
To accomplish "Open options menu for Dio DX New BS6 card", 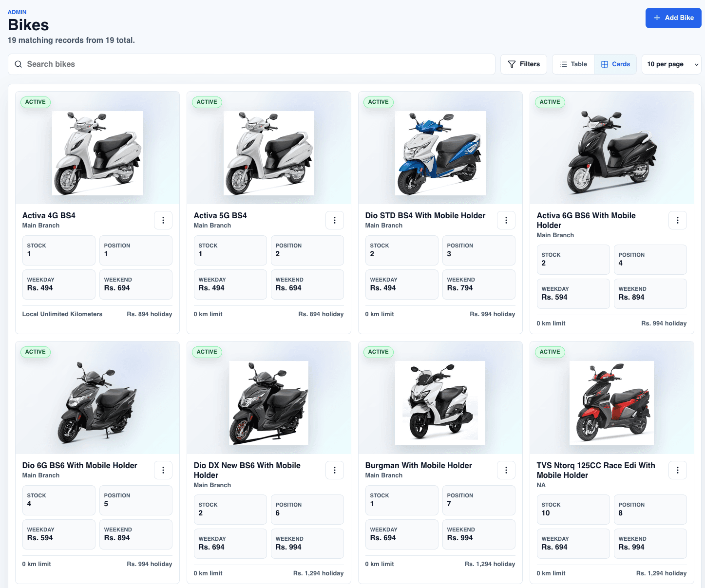I will [x=335, y=470].
